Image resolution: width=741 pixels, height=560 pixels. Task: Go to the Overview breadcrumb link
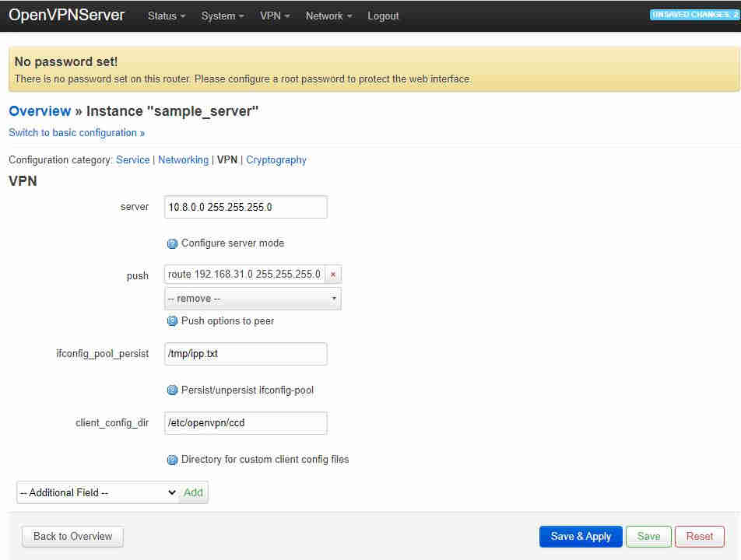point(40,111)
